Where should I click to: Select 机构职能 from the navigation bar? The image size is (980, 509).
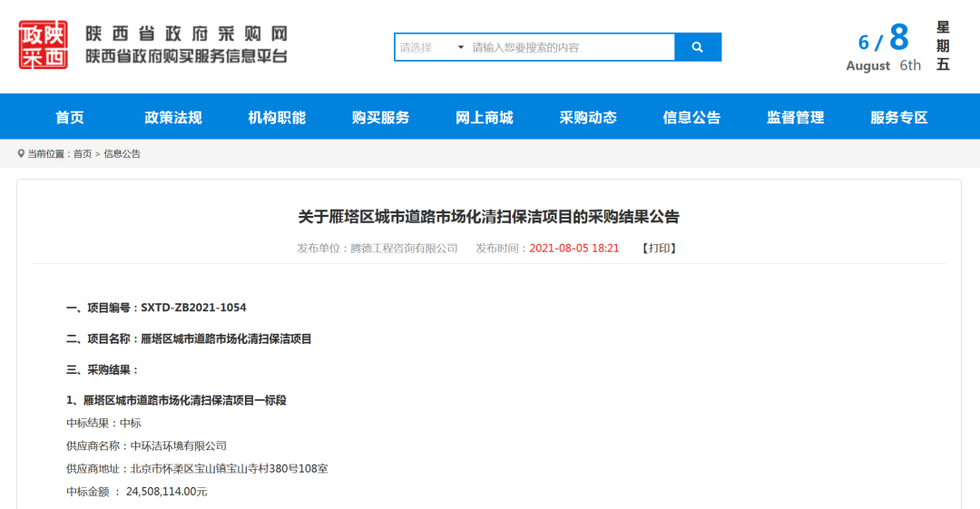[277, 117]
